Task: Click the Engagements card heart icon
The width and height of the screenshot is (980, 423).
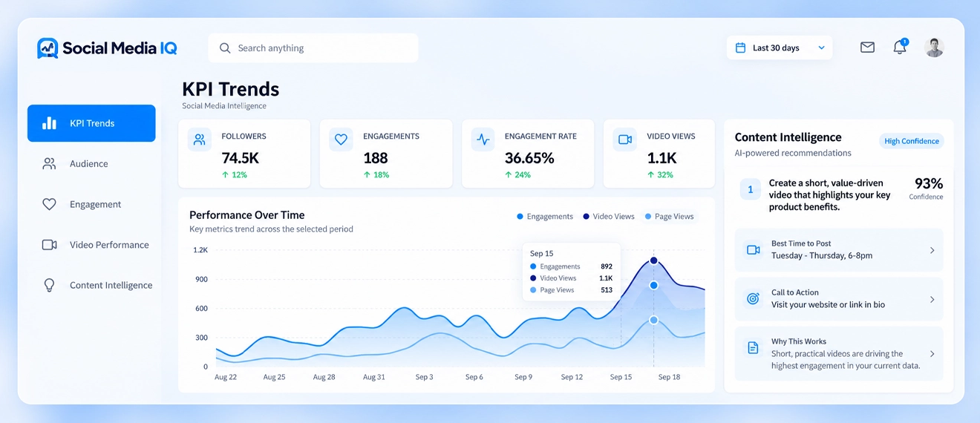Action: pos(341,140)
